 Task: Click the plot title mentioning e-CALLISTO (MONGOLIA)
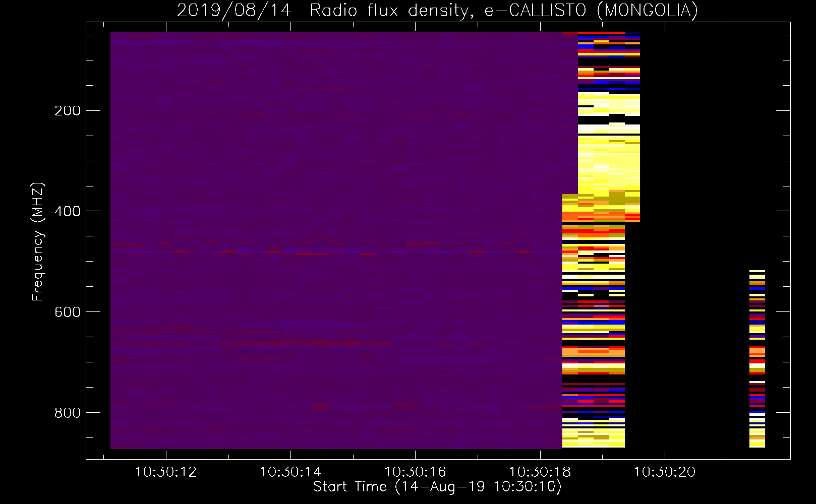point(437,10)
